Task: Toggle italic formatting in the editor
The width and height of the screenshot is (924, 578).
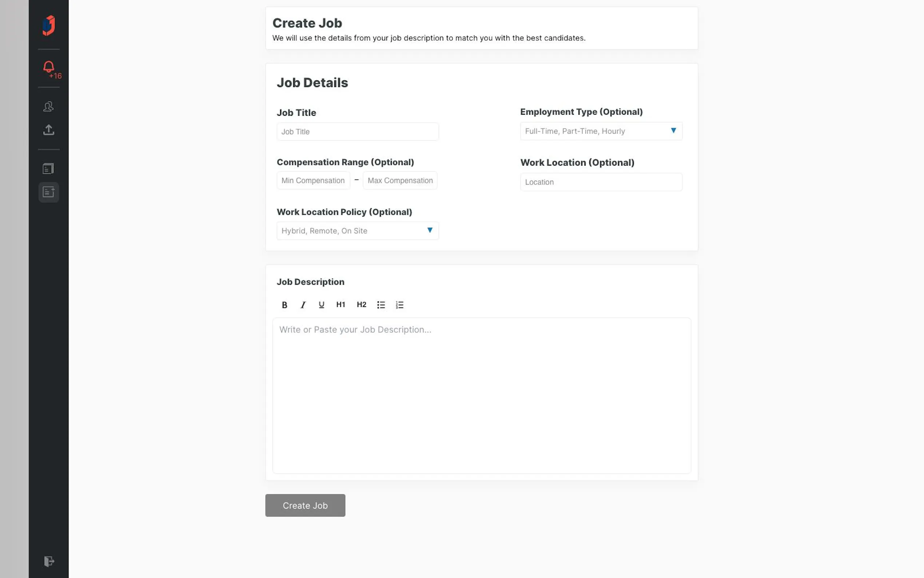Action: (303, 305)
